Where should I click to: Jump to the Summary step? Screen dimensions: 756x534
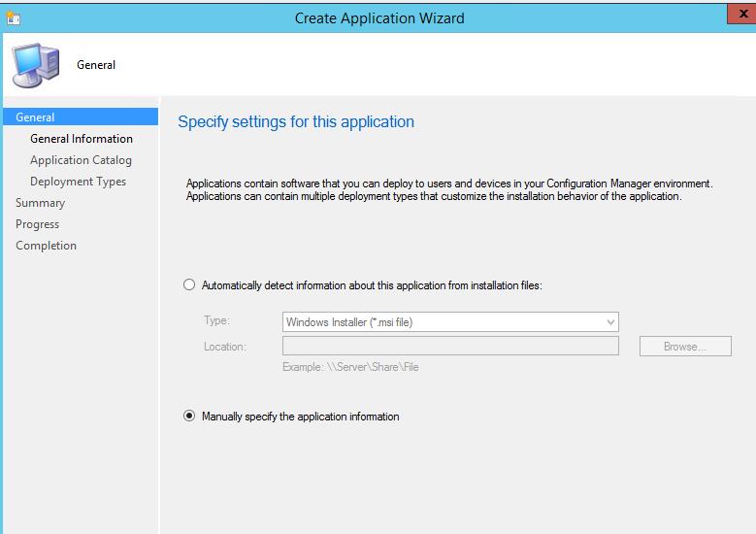click(x=40, y=203)
